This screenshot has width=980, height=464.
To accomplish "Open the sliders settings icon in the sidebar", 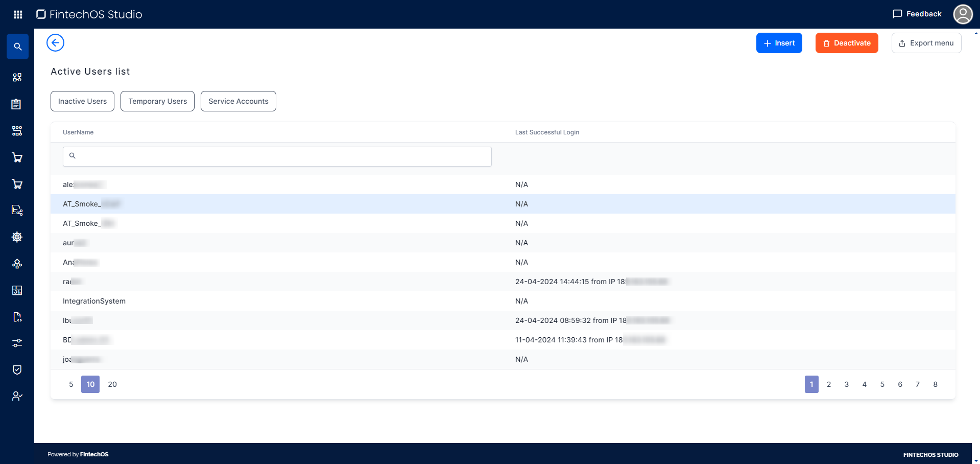I will [x=17, y=343].
